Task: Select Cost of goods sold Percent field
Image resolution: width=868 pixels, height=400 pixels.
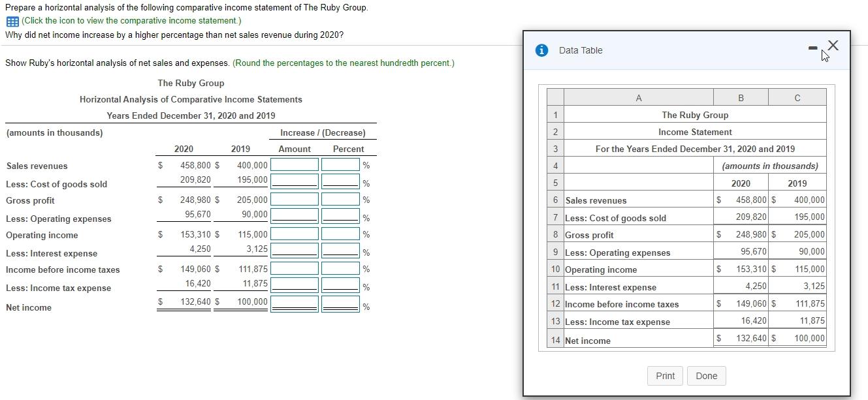Action: (340, 181)
